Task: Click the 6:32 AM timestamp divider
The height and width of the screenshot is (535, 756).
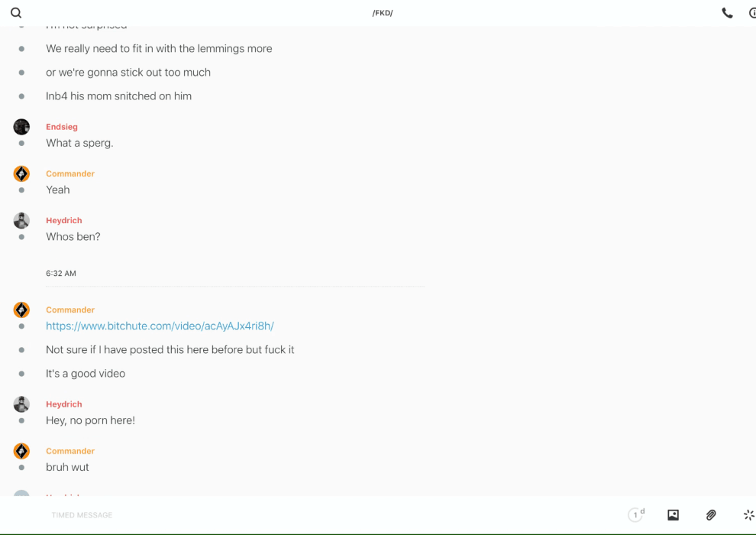Action: click(x=61, y=274)
